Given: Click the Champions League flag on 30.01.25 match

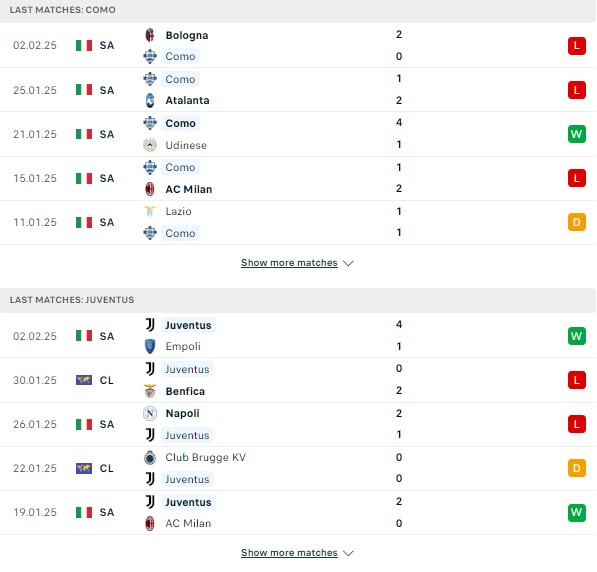Looking at the screenshot, I should point(84,380).
